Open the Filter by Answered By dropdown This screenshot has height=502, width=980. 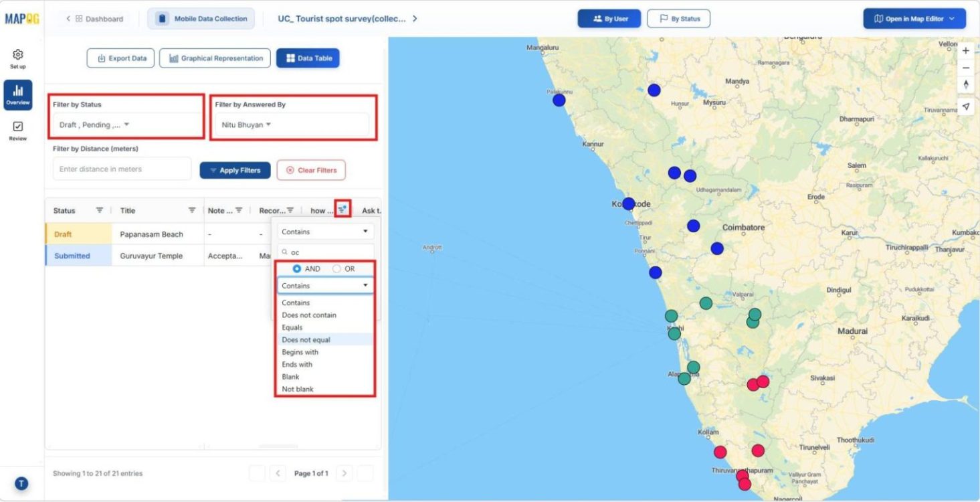point(244,124)
